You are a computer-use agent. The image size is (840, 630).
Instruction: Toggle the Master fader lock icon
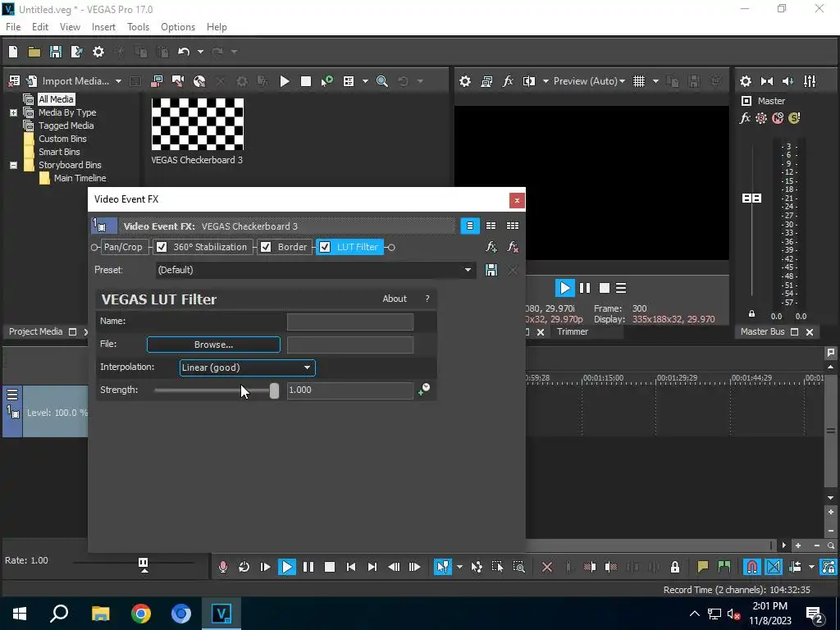(751, 314)
